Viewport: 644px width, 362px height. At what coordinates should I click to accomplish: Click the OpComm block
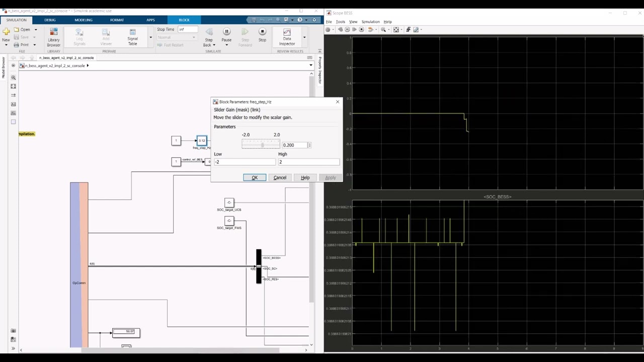(x=79, y=264)
